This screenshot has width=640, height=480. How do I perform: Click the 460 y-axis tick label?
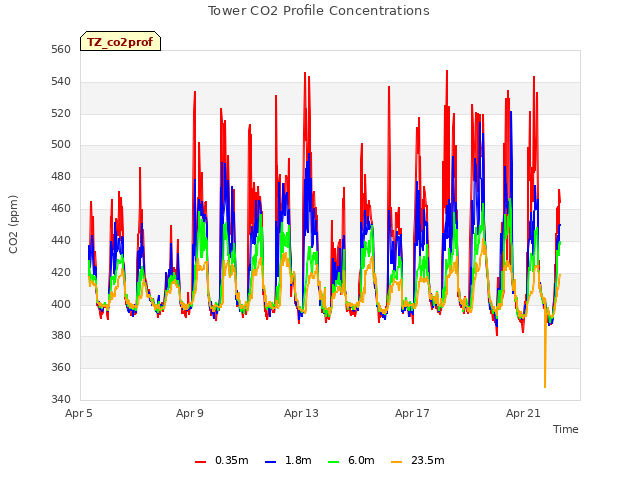(61, 209)
